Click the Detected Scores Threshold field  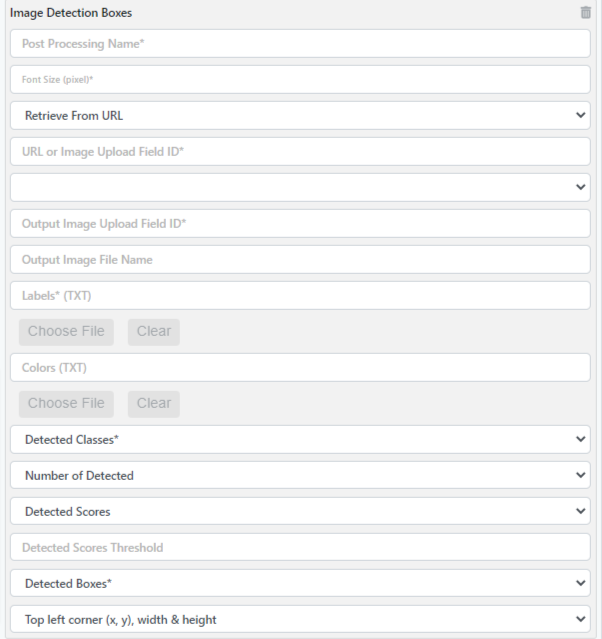(300, 548)
